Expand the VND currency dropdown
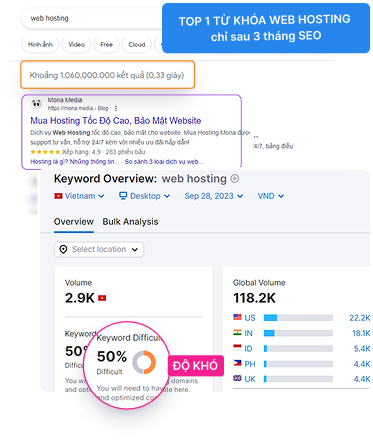Screen dimensions: 373x441 point(271,196)
